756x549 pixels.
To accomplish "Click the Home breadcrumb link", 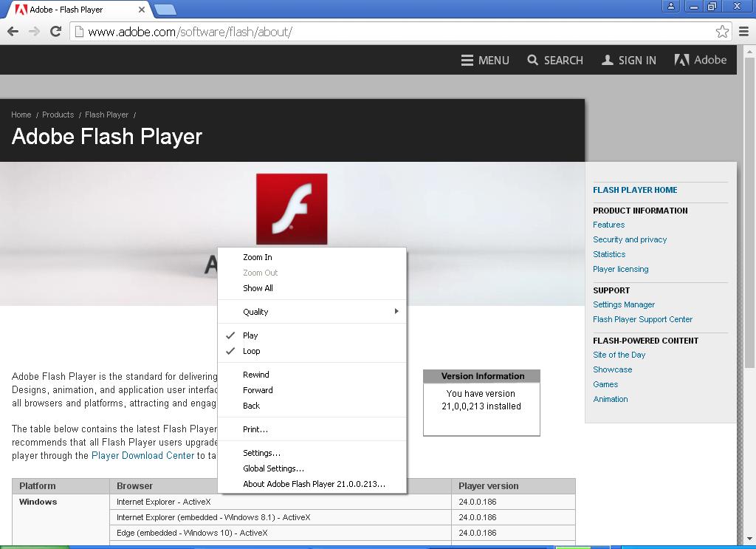I will click(21, 115).
